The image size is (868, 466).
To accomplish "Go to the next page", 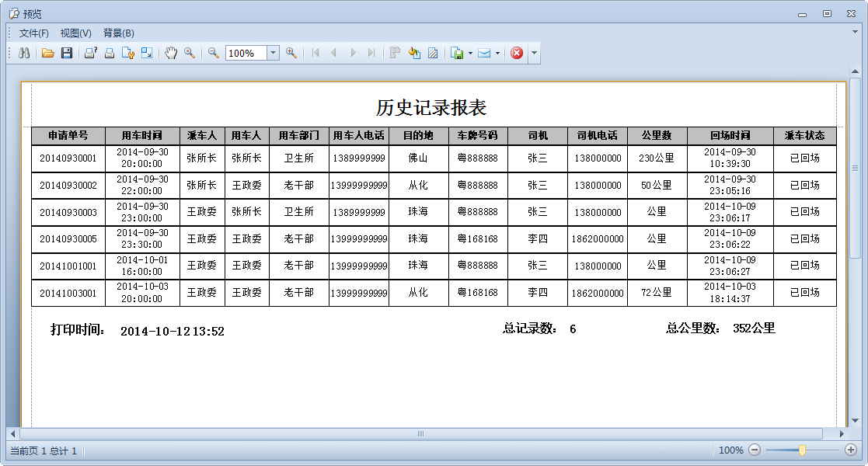I will point(353,53).
